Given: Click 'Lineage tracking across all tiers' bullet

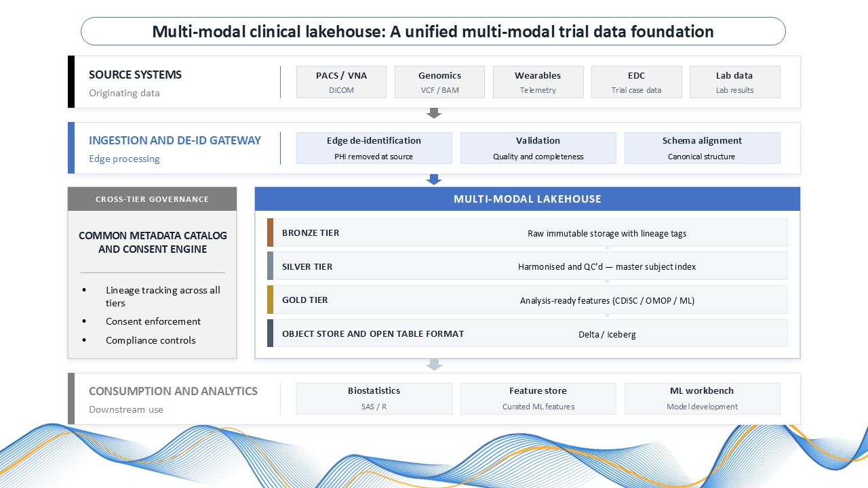Looking at the screenshot, I should (x=163, y=296).
